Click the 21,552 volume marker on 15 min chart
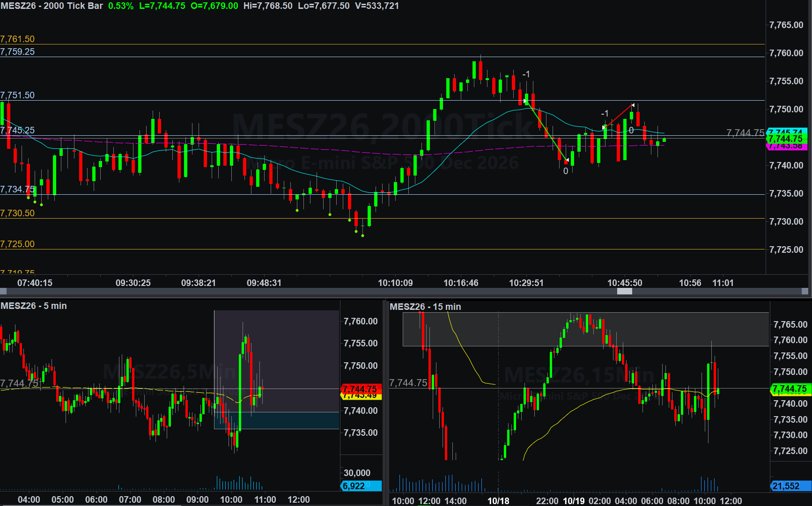The image size is (812, 506). [x=791, y=486]
